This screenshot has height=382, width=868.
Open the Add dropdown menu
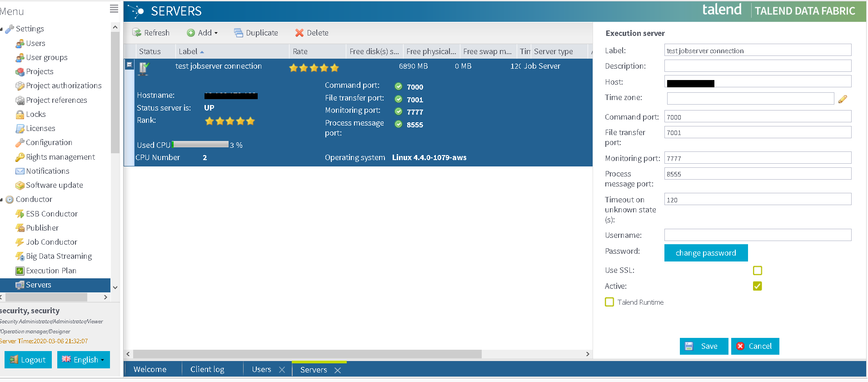(x=203, y=33)
